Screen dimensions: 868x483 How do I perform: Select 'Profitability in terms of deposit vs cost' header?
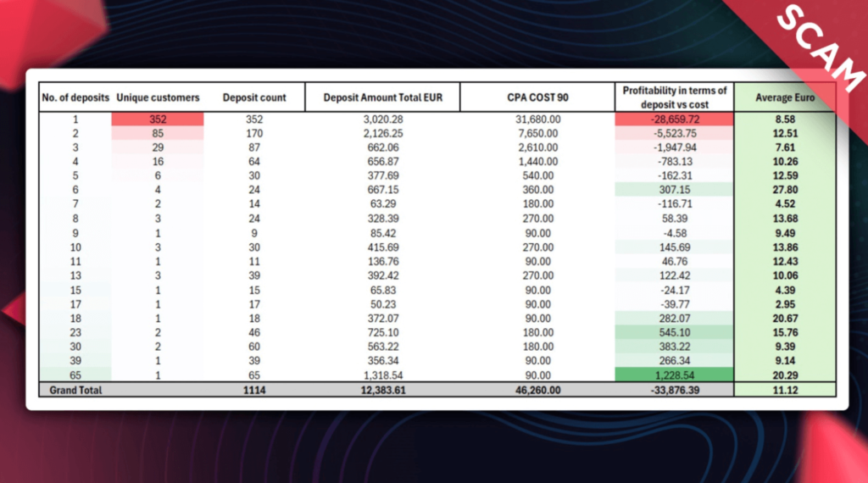pos(674,97)
